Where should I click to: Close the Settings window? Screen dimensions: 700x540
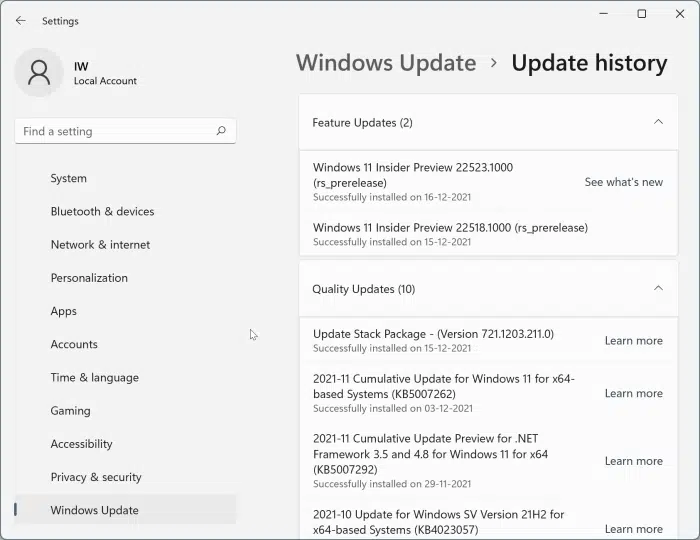(680, 14)
